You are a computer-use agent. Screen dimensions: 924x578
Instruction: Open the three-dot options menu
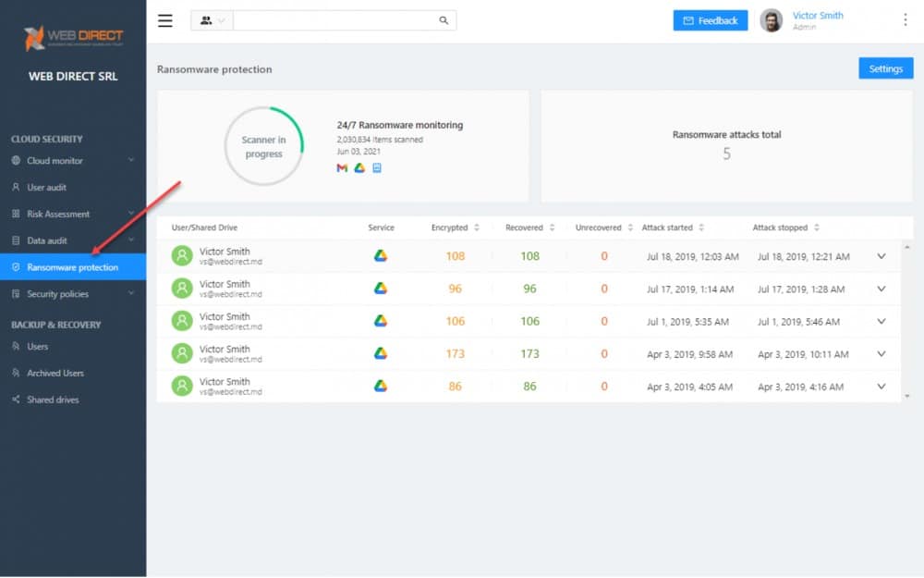[x=906, y=20]
